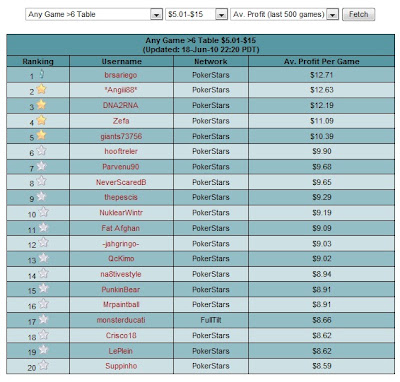Screen dimensions: 400x382
Task: Click the silver star beside Fat Afghan
Action: click(x=44, y=227)
